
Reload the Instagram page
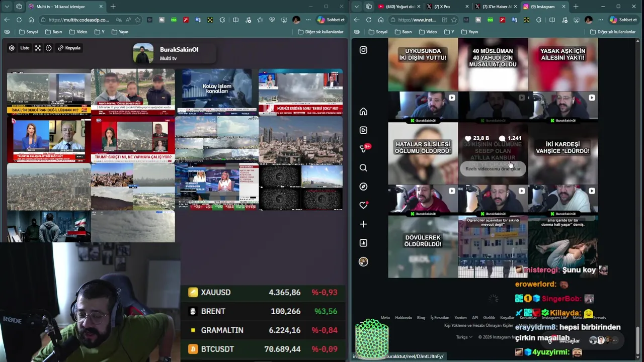click(x=368, y=20)
